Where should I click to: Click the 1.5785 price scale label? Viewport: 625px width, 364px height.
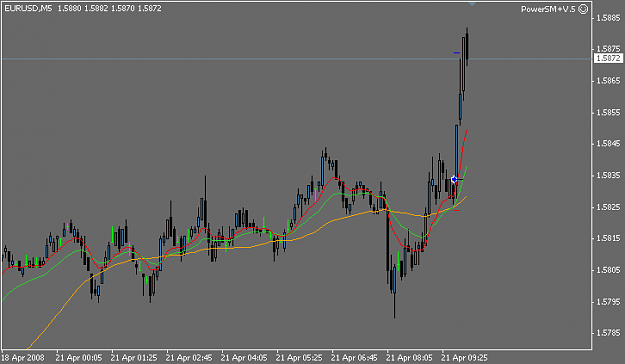coord(608,333)
